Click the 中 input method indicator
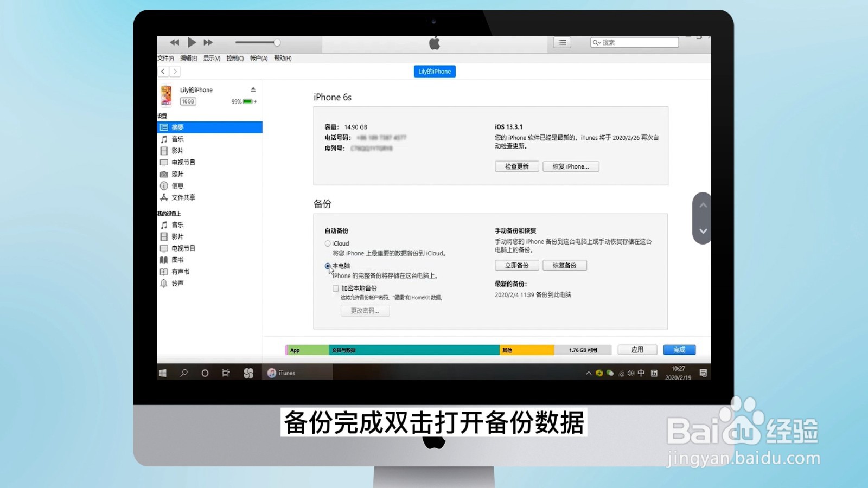868x488 pixels. [x=641, y=373]
